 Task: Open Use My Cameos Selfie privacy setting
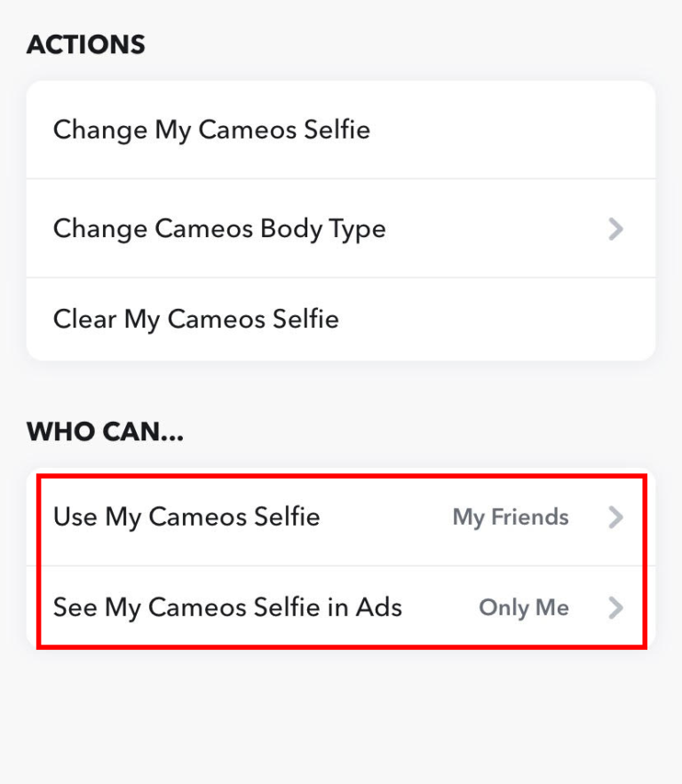coord(186,517)
